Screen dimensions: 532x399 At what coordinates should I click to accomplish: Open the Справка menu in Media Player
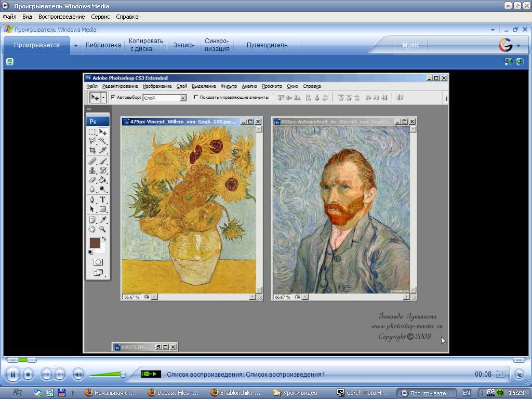tap(127, 17)
